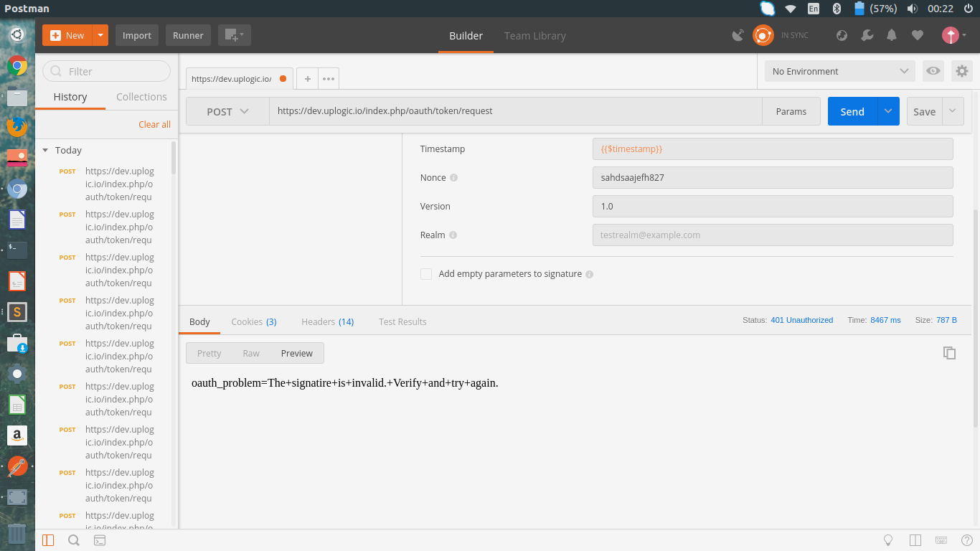Click the orange sync status icon
This screenshot has height=551, width=980.
tap(763, 35)
